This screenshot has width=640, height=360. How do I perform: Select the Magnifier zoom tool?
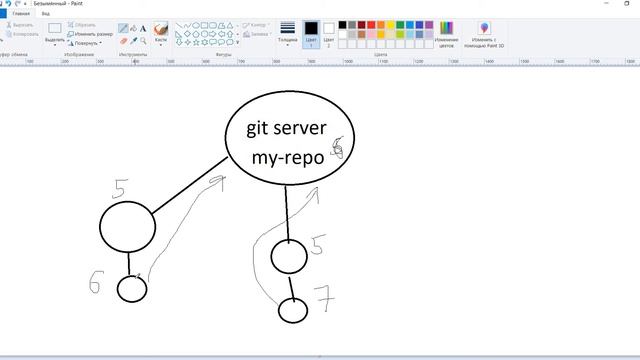143,41
